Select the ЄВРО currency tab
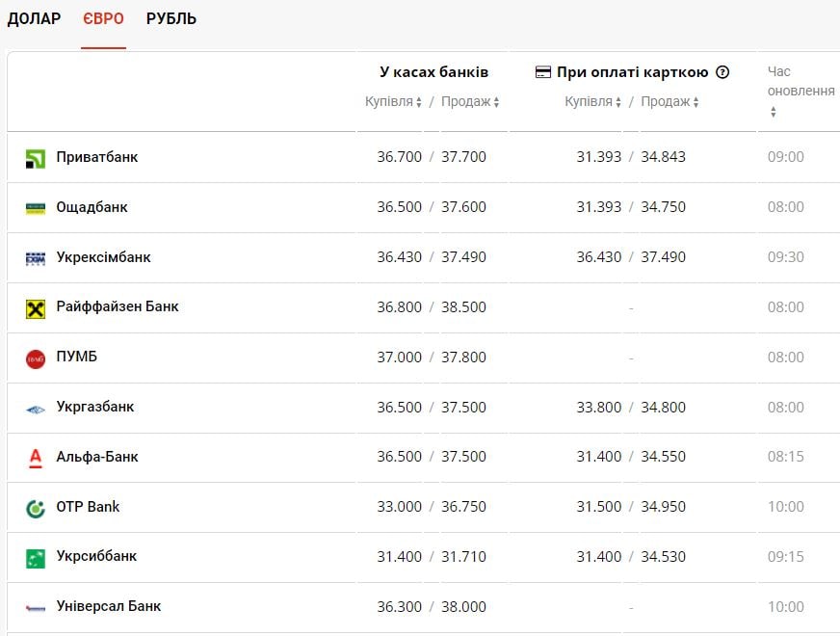This screenshot has height=636, width=840. 103,19
